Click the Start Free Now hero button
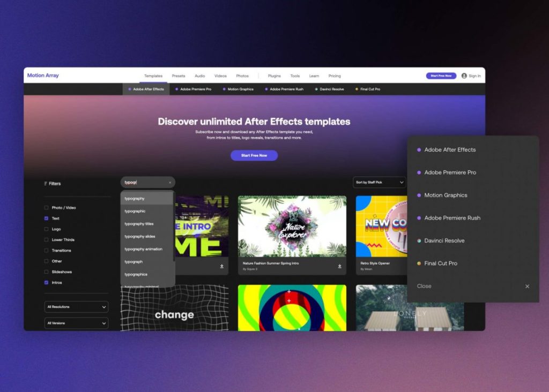Image resolution: width=549 pixels, height=392 pixels. click(254, 155)
